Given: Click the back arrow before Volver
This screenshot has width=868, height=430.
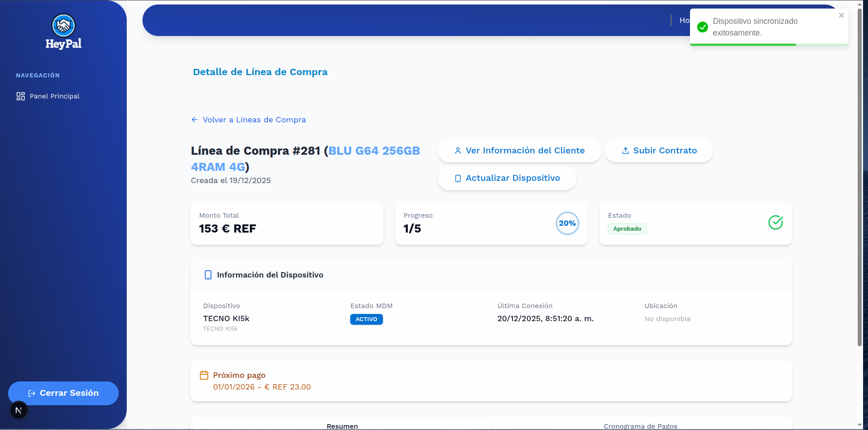Looking at the screenshot, I should click(195, 120).
